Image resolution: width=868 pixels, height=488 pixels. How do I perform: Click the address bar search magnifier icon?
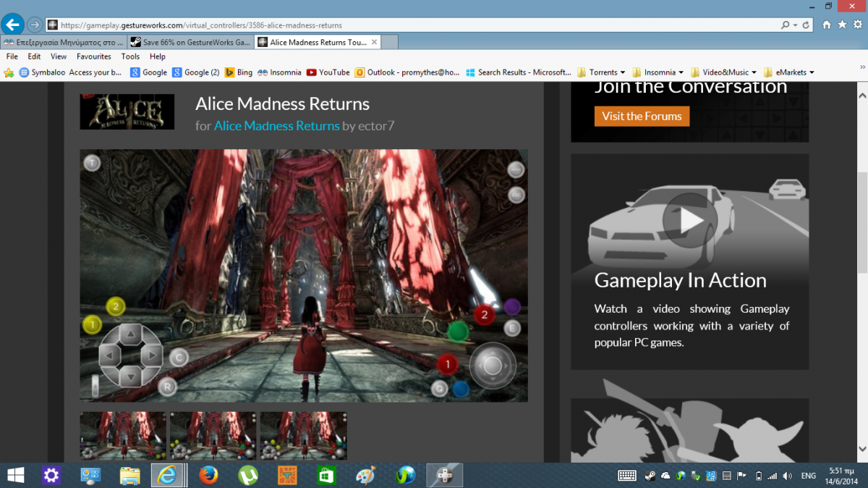coord(786,25)
